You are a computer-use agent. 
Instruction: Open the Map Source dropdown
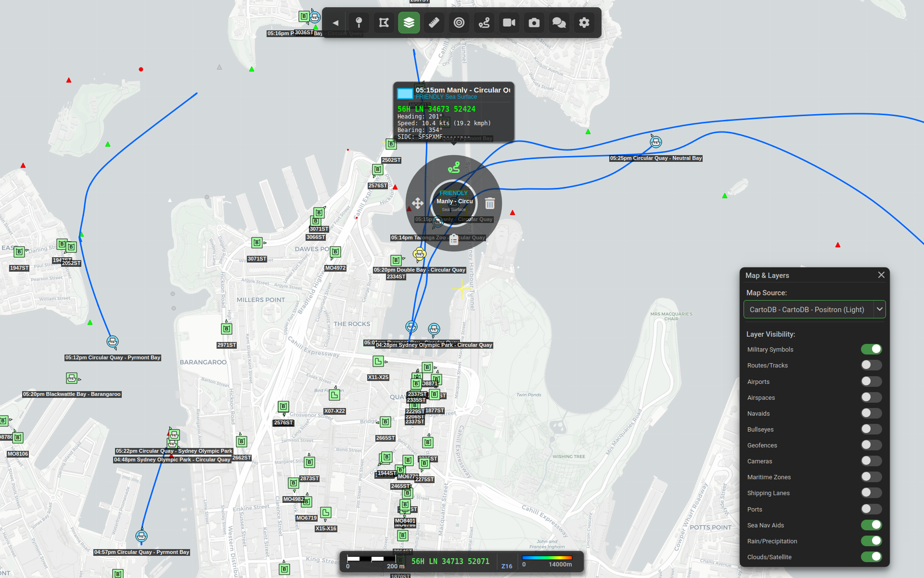(x=814, y=309)
